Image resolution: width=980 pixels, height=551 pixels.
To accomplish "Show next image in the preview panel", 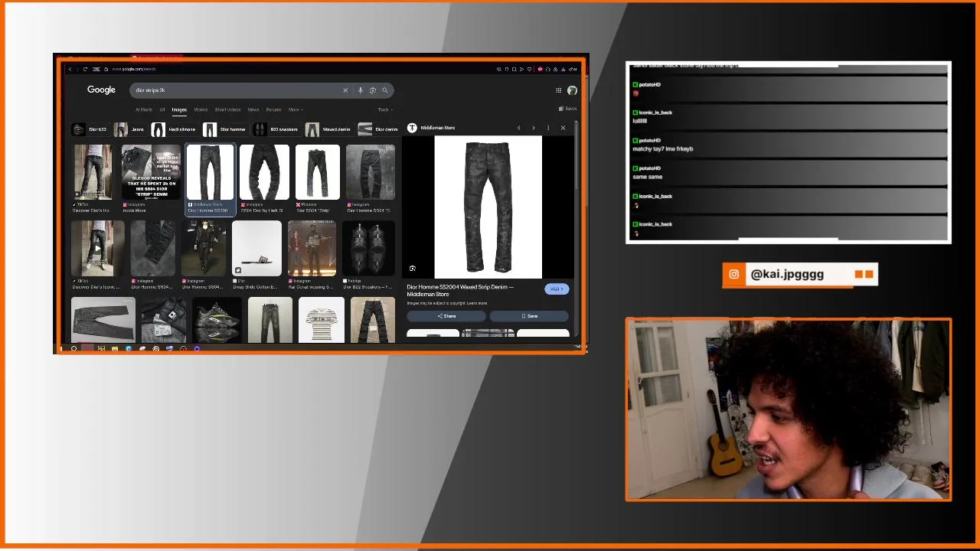I will (534, 128).
